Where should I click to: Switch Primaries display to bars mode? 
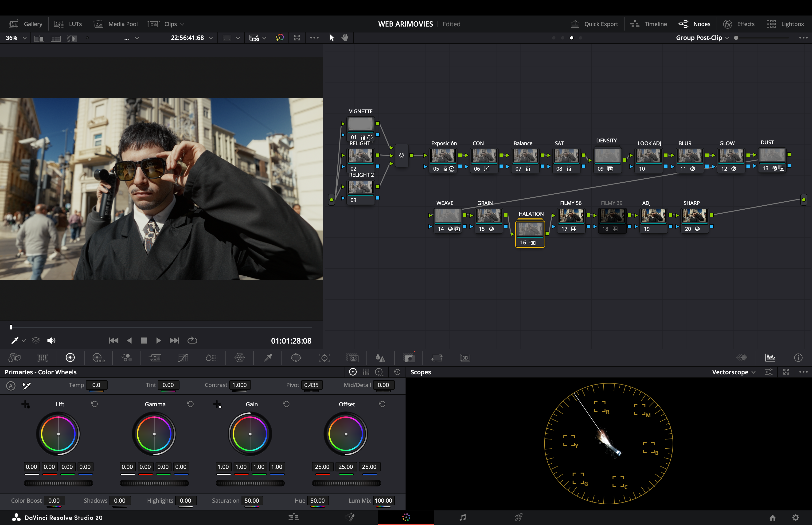point(366,372)
